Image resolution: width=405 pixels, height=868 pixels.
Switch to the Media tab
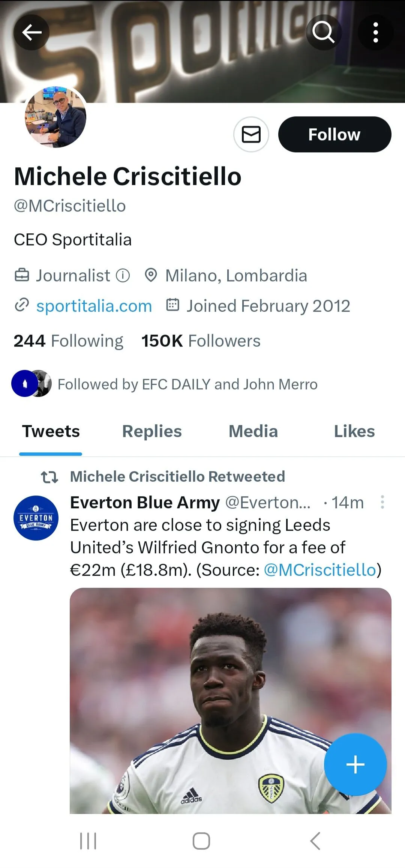coord(253,431)
